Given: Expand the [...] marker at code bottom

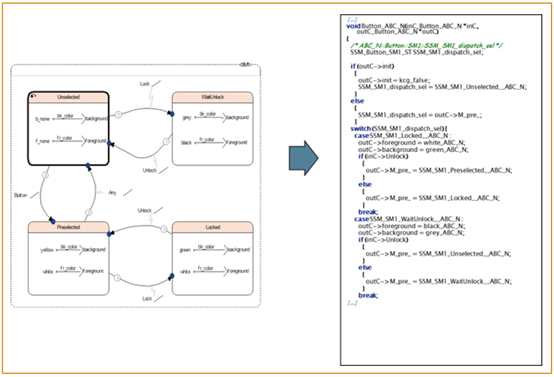Looking at the screenshot, I should (352, 303).
